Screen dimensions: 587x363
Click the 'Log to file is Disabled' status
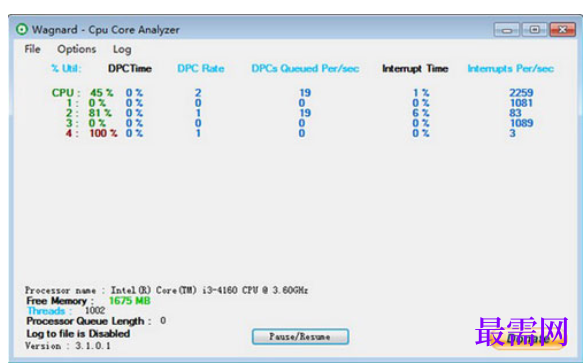[78, 333]
